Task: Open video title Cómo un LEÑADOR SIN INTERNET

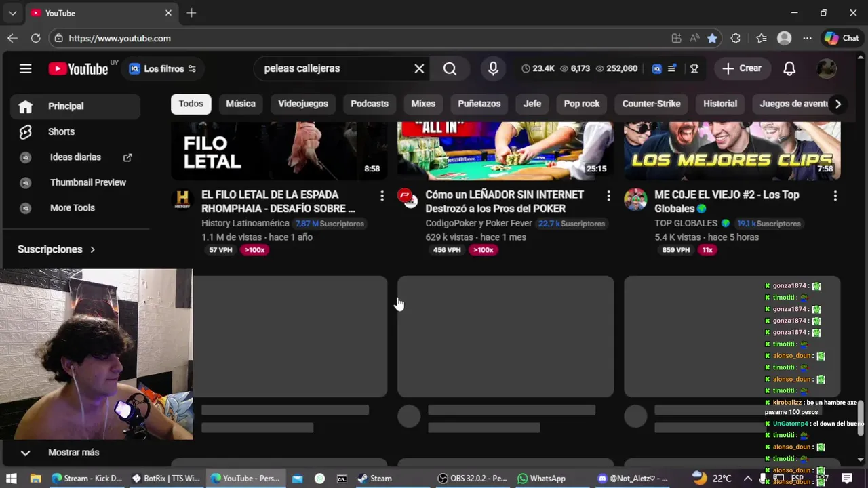Action: tap(505, 201)
